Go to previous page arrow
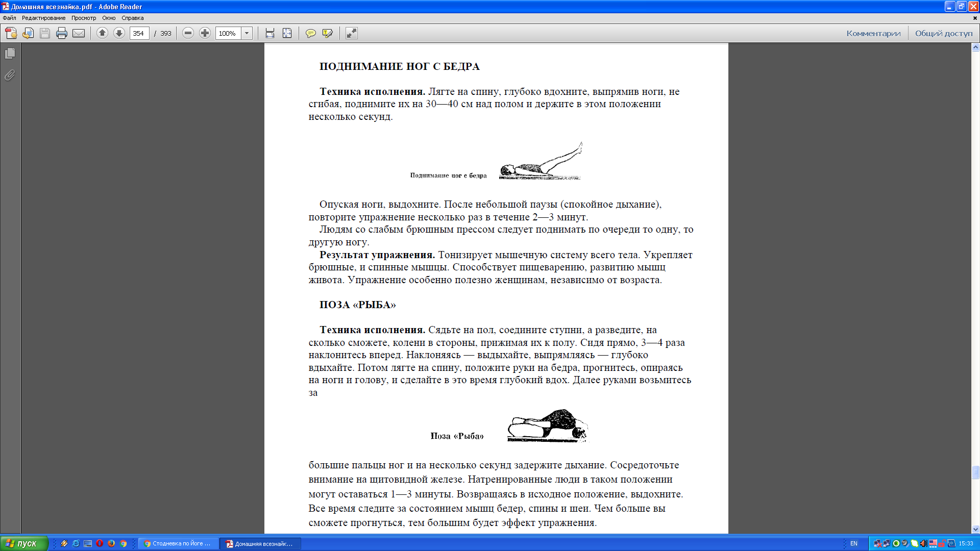Viewport: 980px width, 551px height. click(x=102, y=33)
